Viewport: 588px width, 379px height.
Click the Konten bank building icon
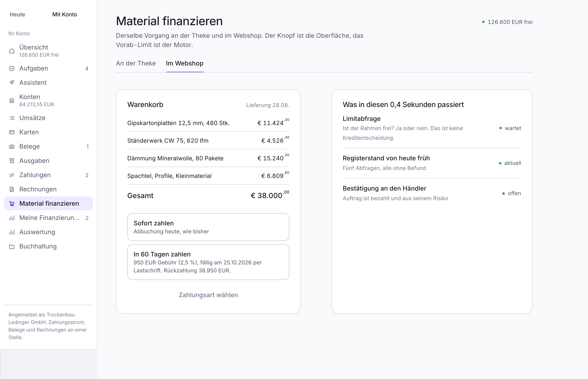click(12, 100)
